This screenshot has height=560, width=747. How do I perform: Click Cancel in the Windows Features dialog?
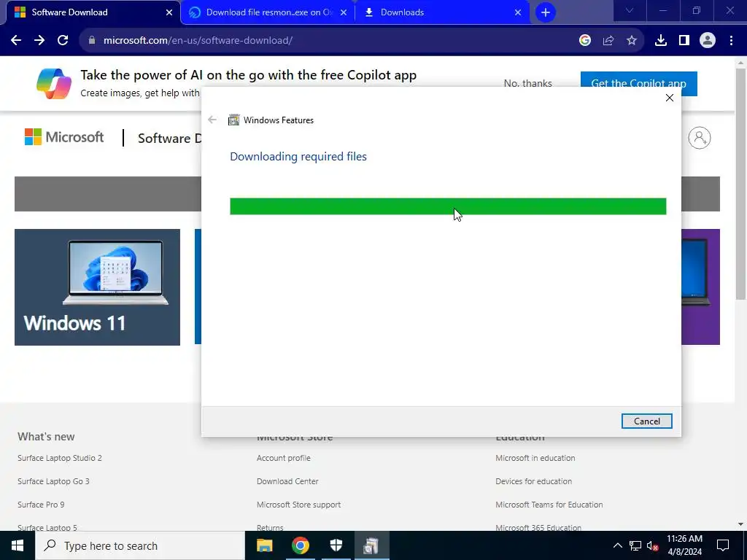point(646,421)
